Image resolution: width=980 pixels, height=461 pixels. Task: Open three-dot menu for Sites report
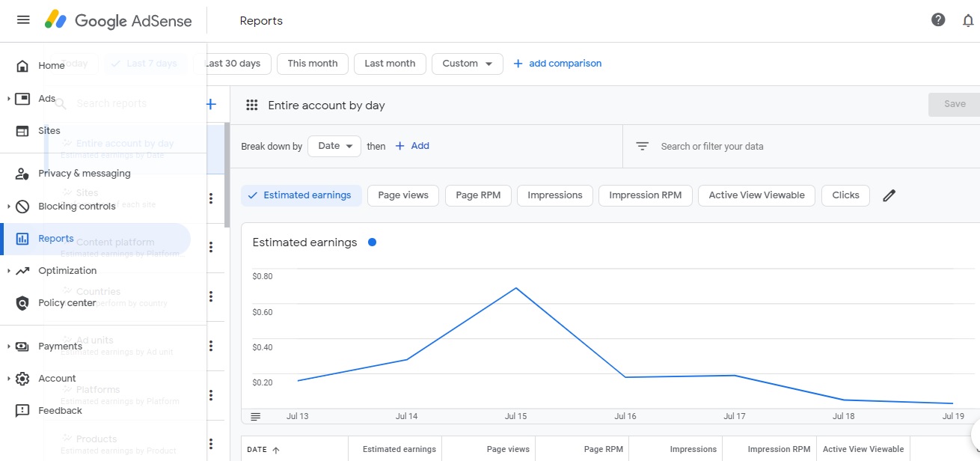(211, 198)
